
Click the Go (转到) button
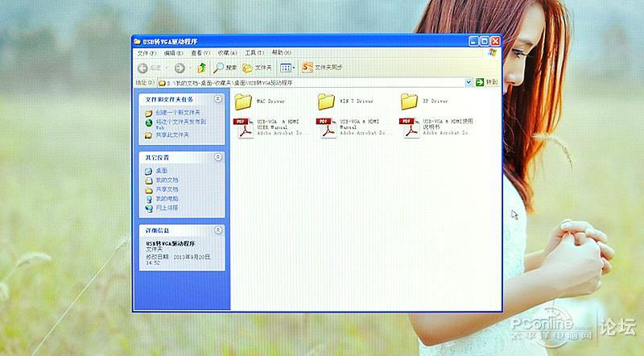pos(487,82)
